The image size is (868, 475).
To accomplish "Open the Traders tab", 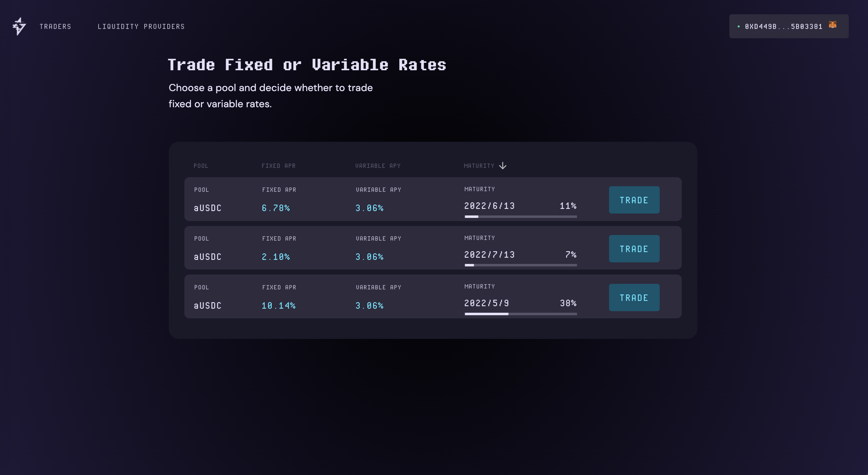I will 55,27.
